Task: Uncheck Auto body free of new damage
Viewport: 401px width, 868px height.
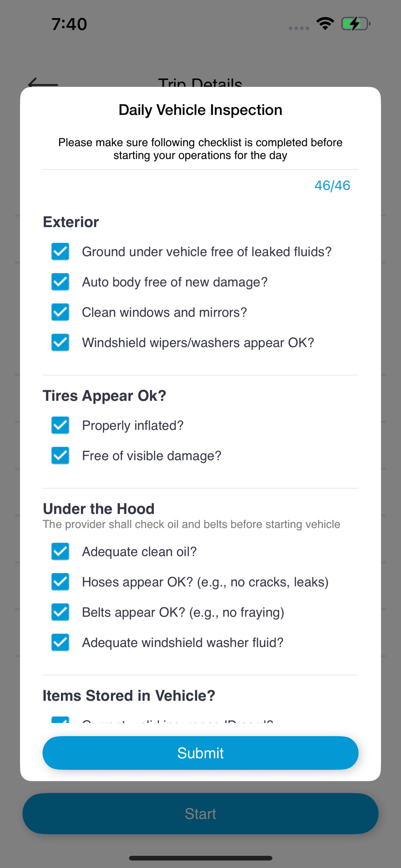Action: click(x=60, y=282)
